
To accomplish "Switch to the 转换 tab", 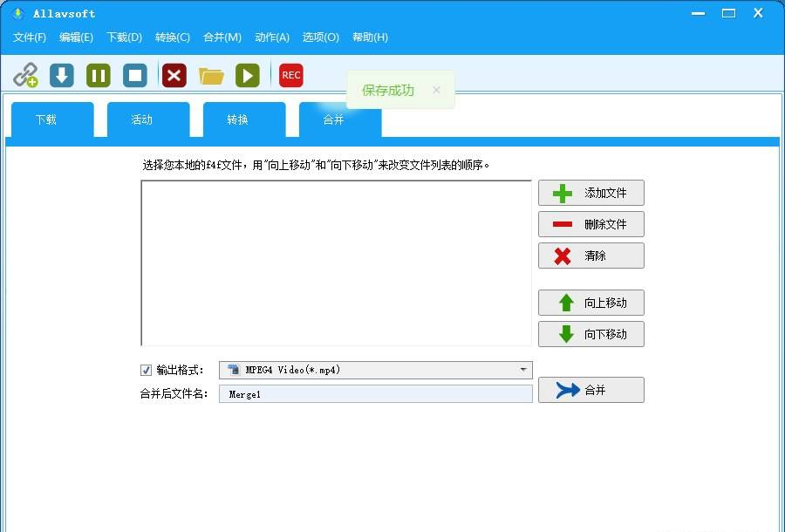I will click(244, 119).
